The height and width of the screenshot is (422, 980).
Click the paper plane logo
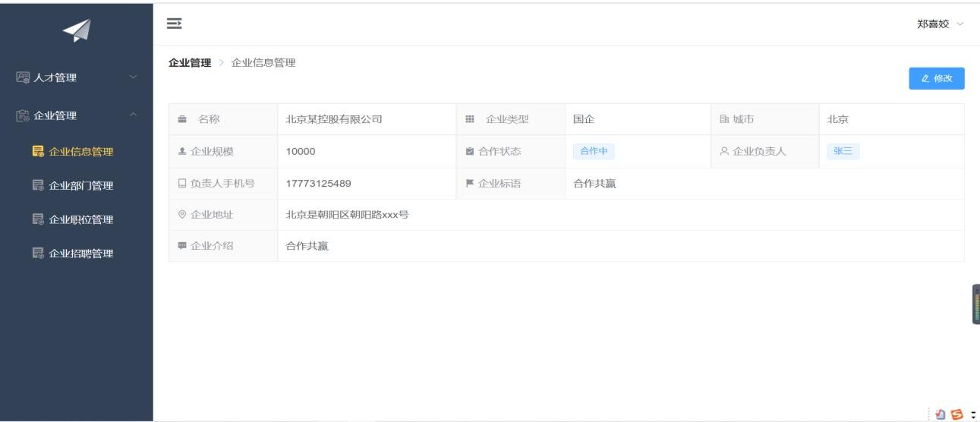77,30
